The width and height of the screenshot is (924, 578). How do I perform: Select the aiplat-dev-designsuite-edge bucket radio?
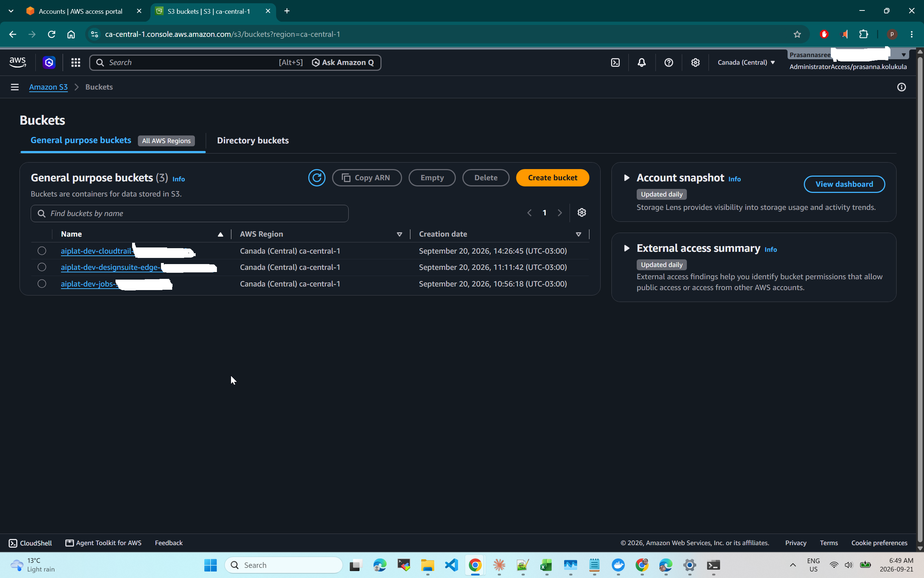(x=42, y=267)
